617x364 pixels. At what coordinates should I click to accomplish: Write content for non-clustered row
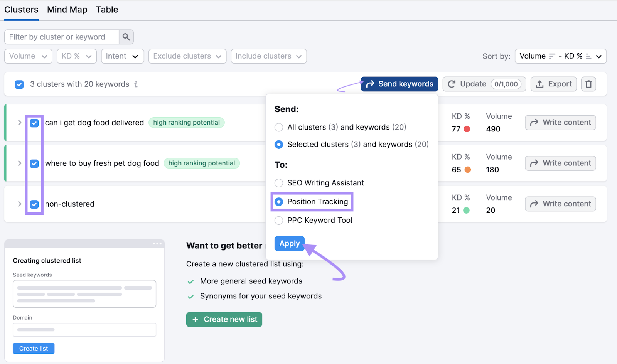click(x=560, y=204)
